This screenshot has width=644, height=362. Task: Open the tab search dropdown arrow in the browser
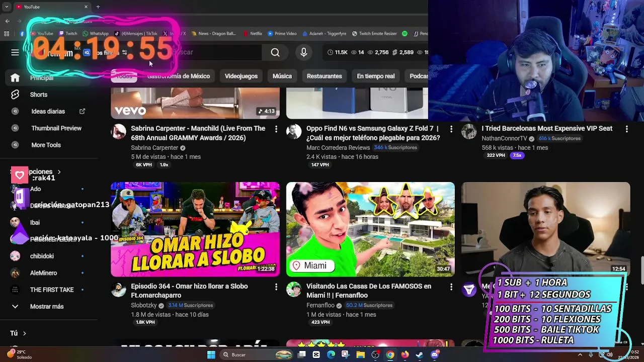(x=7, y=7)
